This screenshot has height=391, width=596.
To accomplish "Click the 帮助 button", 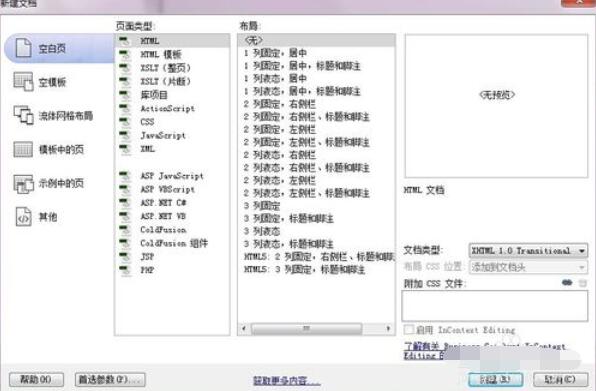I will tap(36, 379).
